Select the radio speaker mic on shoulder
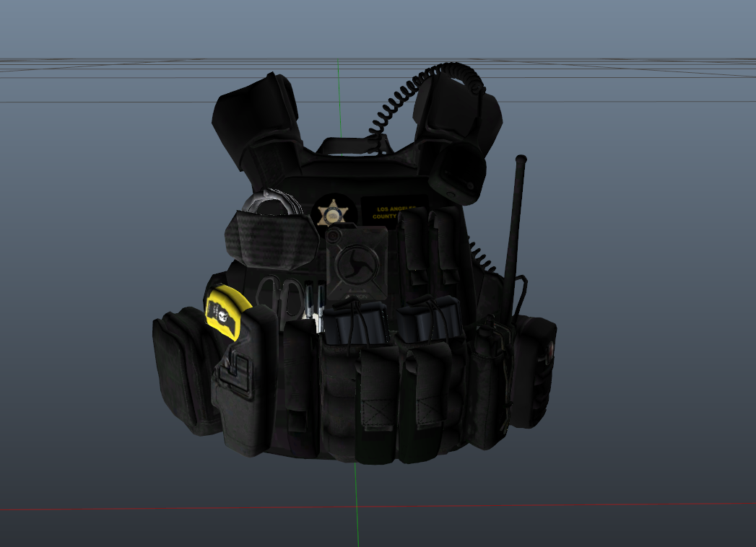The width and height of the screenshot is (756, 547). [x=459, y=175]
